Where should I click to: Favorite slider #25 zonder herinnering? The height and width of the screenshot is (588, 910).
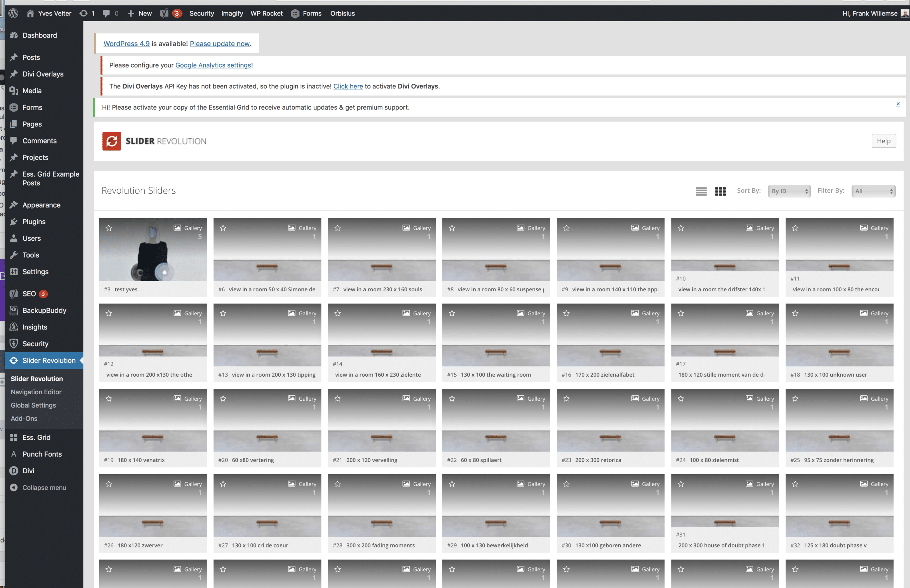click(795, 399)
